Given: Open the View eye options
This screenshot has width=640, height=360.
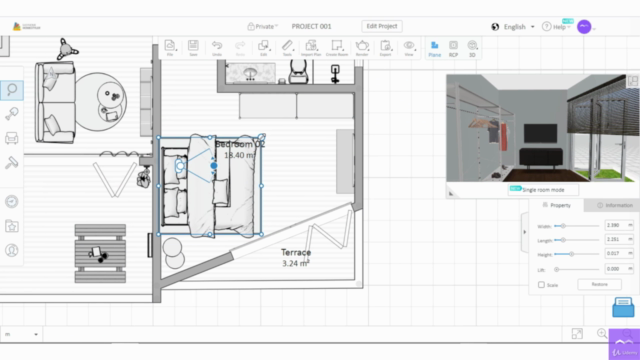Looking at the screenshot, I should click(409, 48).
